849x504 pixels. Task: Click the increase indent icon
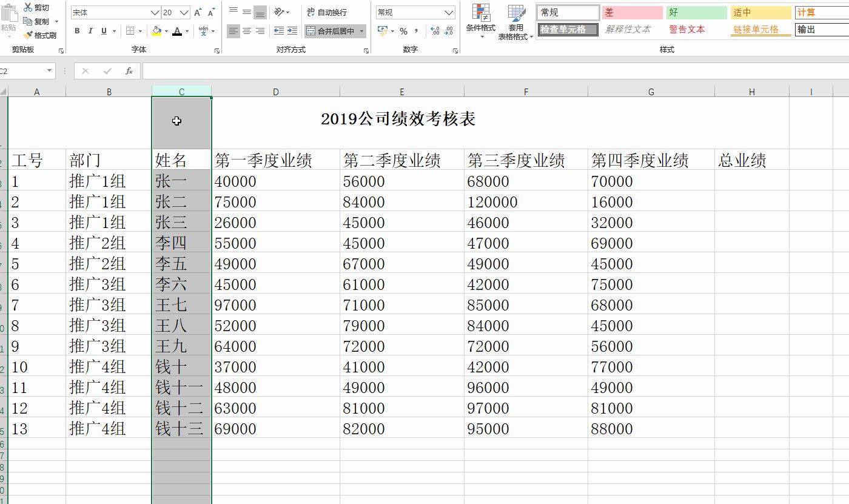pos(292,31)
